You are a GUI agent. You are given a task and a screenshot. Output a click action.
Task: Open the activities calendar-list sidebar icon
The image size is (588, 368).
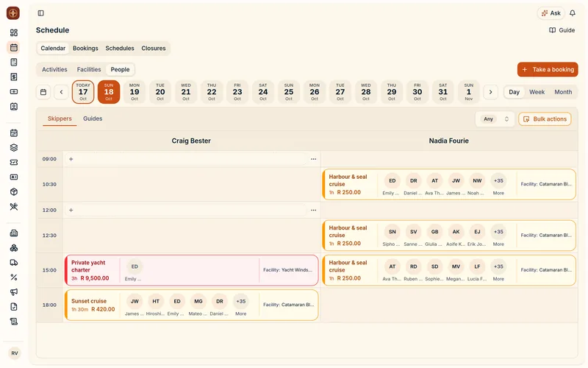pyautogui.click(x=14, y=133)
